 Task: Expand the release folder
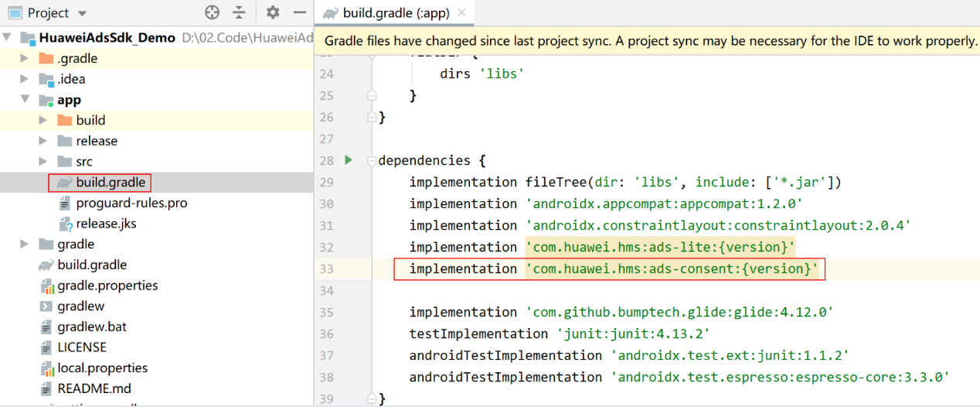click(43, 141)
